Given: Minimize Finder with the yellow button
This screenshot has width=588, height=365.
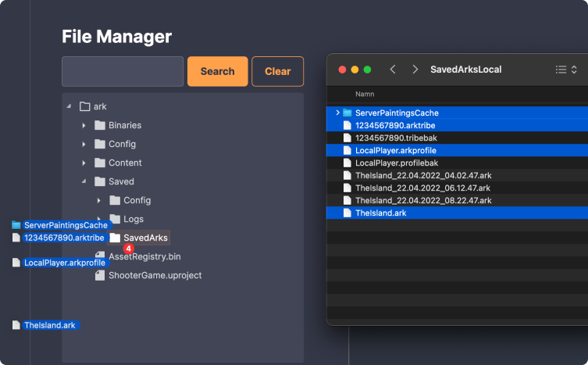Looking at the screenshot, I should (355, 70).
